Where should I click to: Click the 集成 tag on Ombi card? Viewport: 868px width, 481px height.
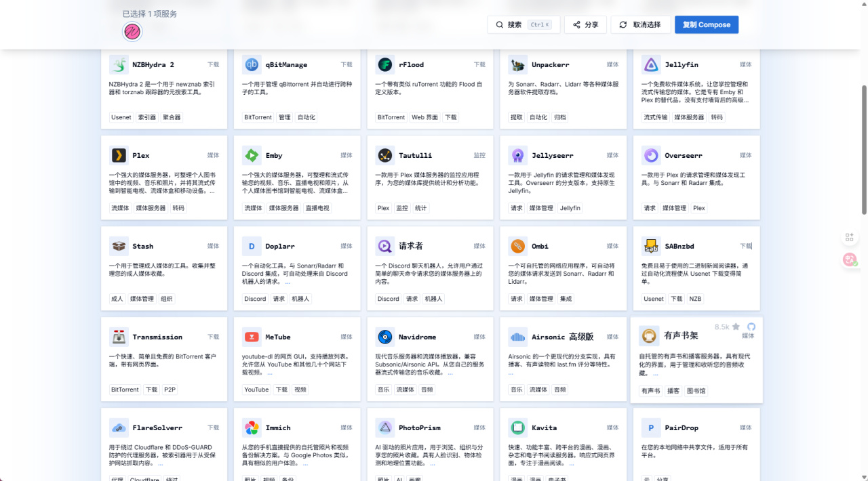(x=566, y=299)
